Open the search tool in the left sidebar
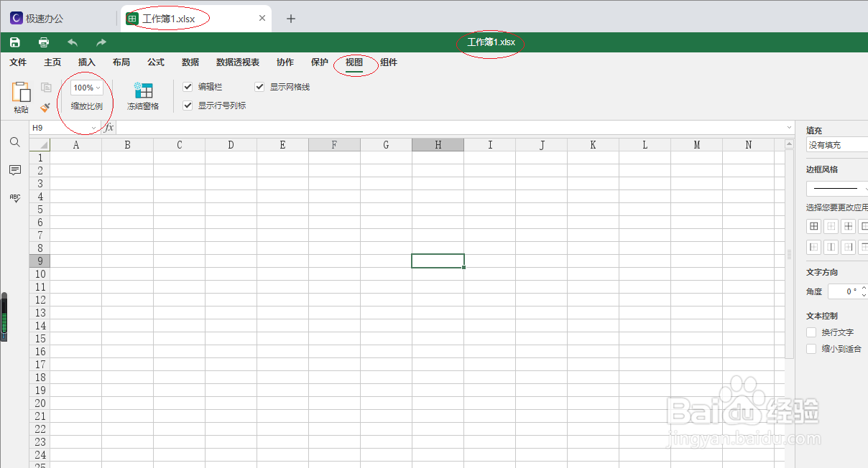 [14, 142]
